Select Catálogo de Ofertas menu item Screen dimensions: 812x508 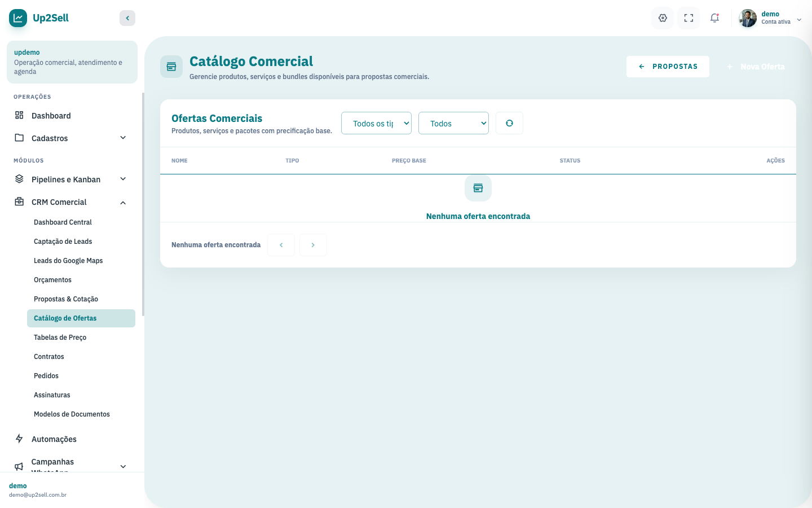pos(81,318)
